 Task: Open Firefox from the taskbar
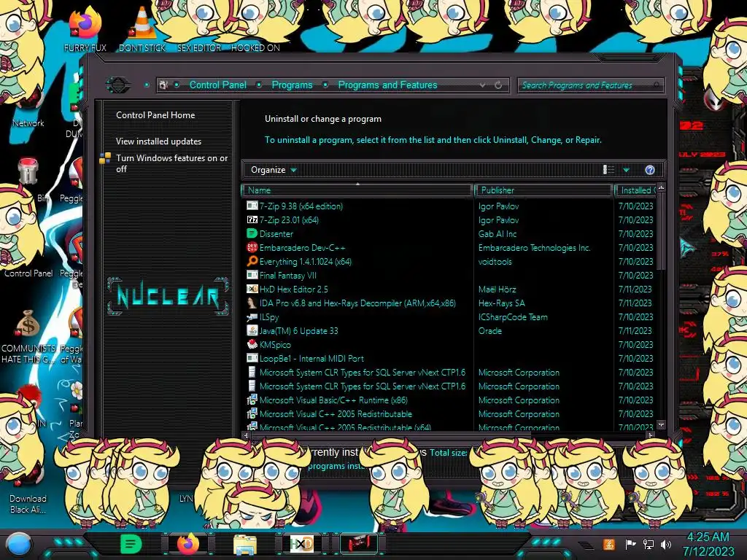pyautogui.click(x=187, y=543)
